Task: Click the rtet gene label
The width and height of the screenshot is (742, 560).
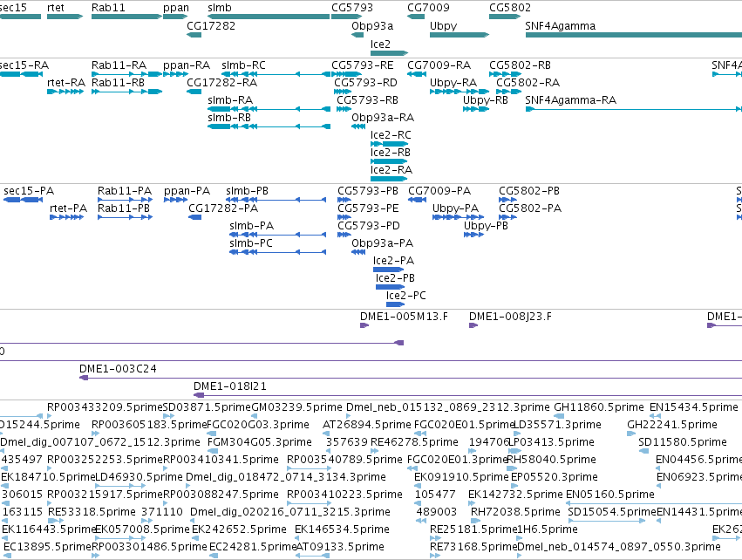Action: click(x=56, y=8)
